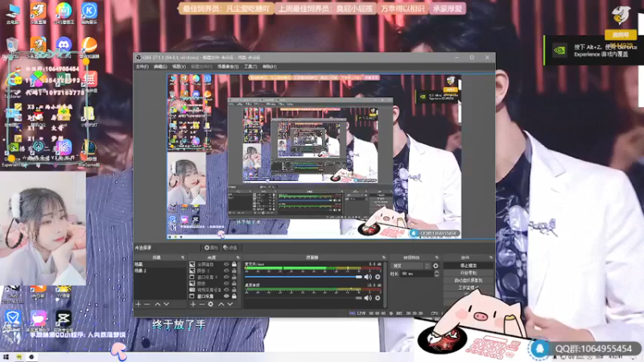
Task: Click the webcam girl overlay on the desktop
Action: click(43, 228)
